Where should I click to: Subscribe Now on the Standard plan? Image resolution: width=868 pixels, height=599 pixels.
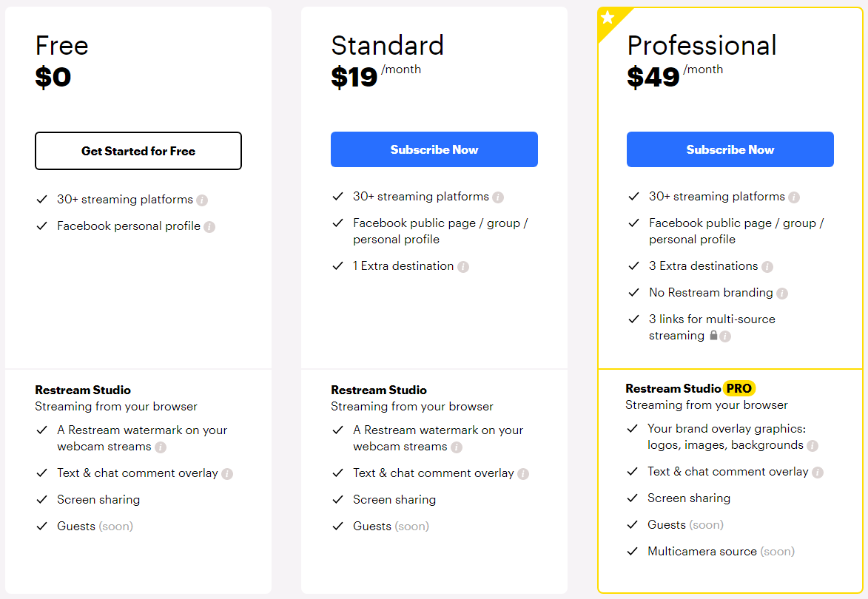pyautogui.click(x=434, y=149)
